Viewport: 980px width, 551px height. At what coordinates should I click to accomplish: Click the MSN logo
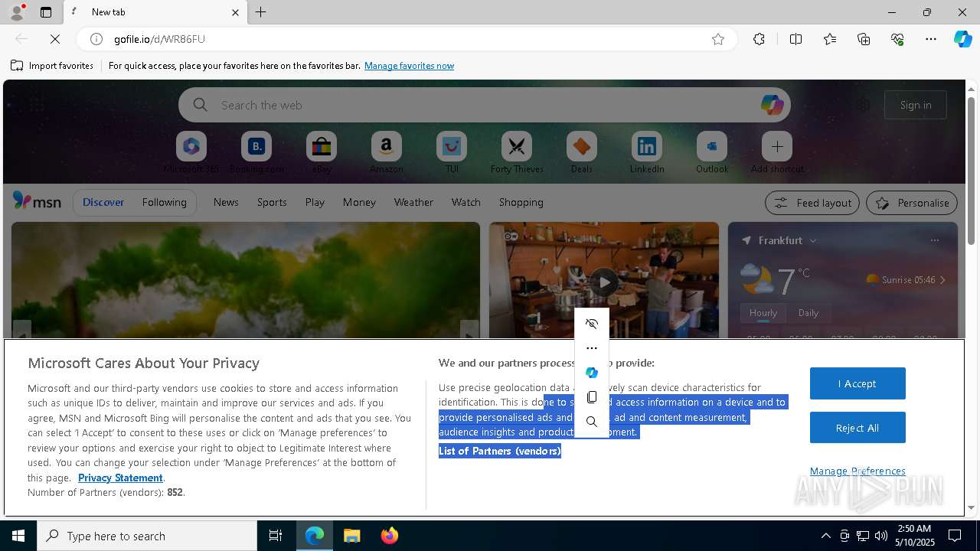tap(37, 201)
